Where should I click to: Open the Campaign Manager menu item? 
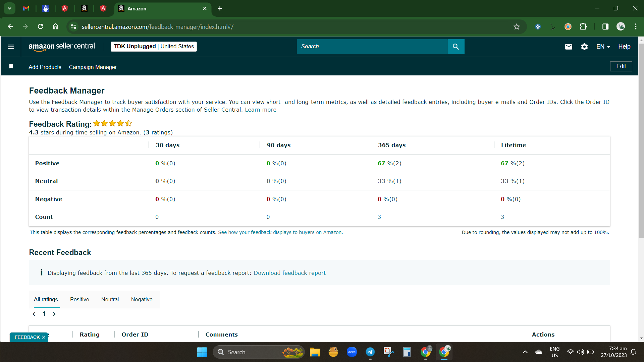[x=93, y=67]
